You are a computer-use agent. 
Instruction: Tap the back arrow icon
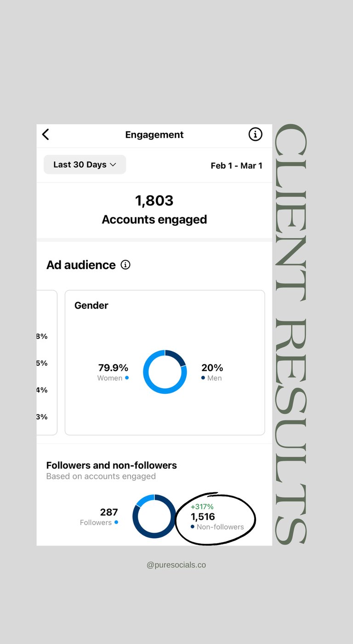coord(46,134)
